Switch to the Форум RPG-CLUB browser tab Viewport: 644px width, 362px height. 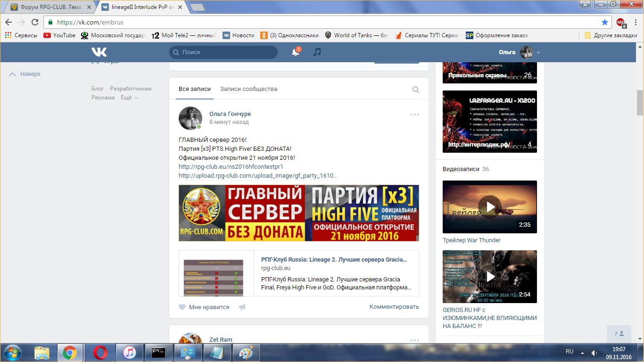(x=50, y=7)
